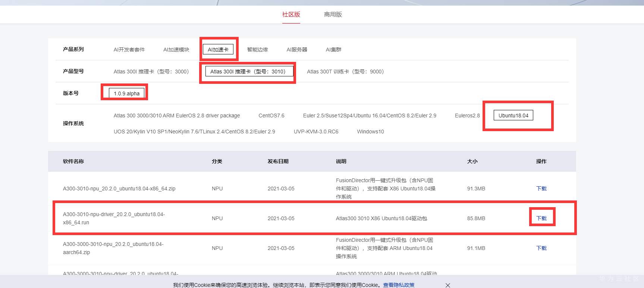The height and width of the screenshot is (288, 644).
Task: Select Euleros2.8 operating system
Action: click(467, 115)
